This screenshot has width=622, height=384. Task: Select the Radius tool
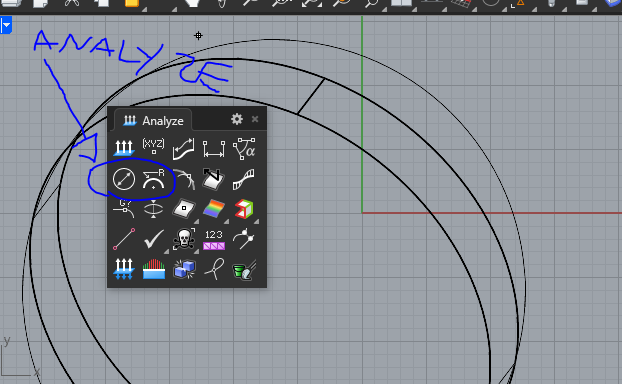[154, 179]
